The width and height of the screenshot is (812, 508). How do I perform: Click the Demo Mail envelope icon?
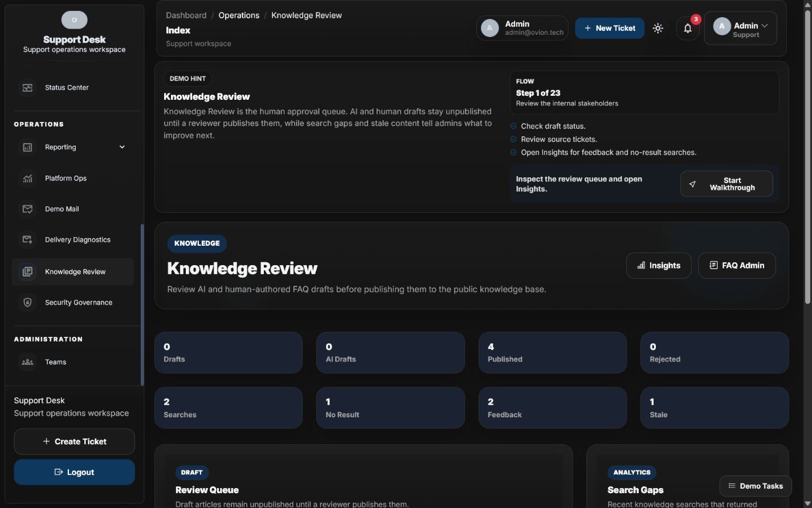coord(27,209)
